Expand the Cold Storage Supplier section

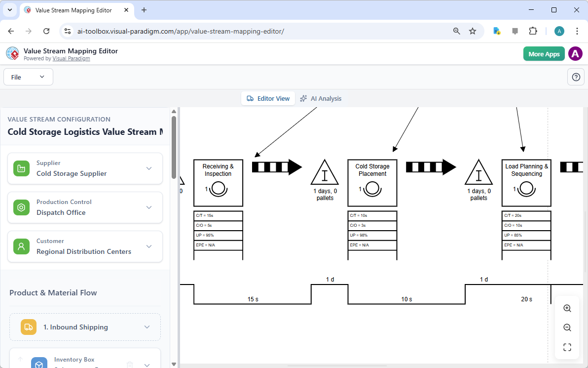click(149, 168)
